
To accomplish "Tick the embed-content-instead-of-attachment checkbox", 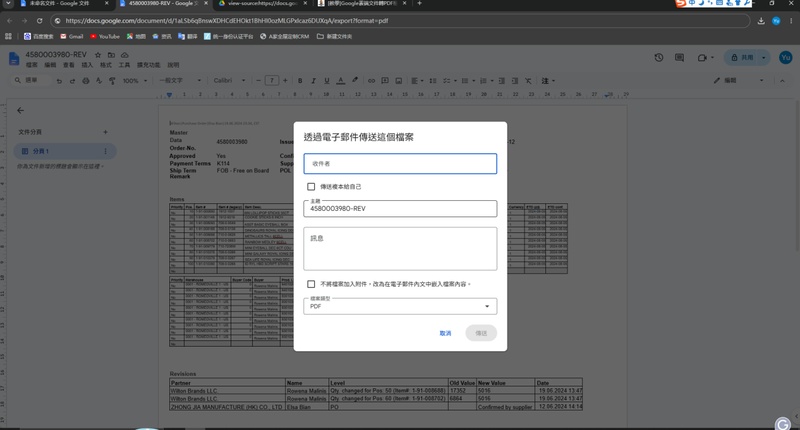I will [311, 284].
